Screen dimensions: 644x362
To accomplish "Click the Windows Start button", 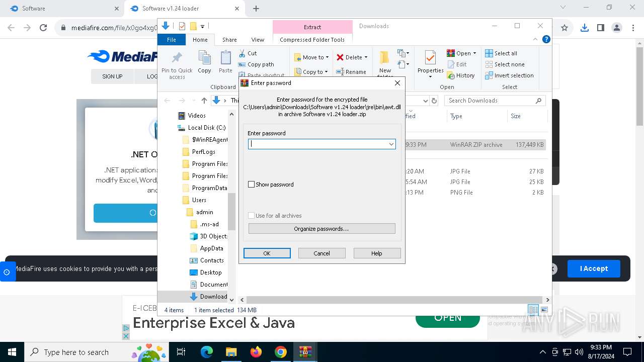I will pyautogui.click(x=12, y=352).
